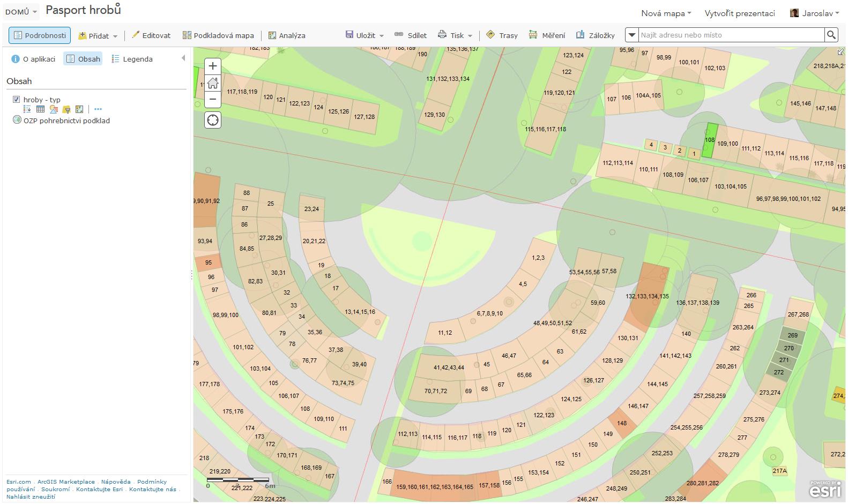Open Analýza analysis tool
This screenshot has width=848, height=504.
click(287, 35)
